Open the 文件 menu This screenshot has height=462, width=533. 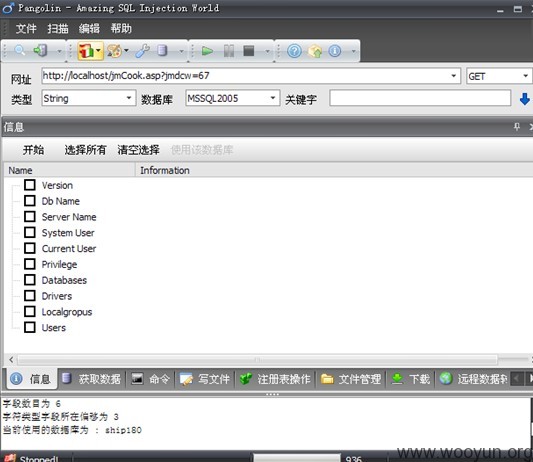26,29
